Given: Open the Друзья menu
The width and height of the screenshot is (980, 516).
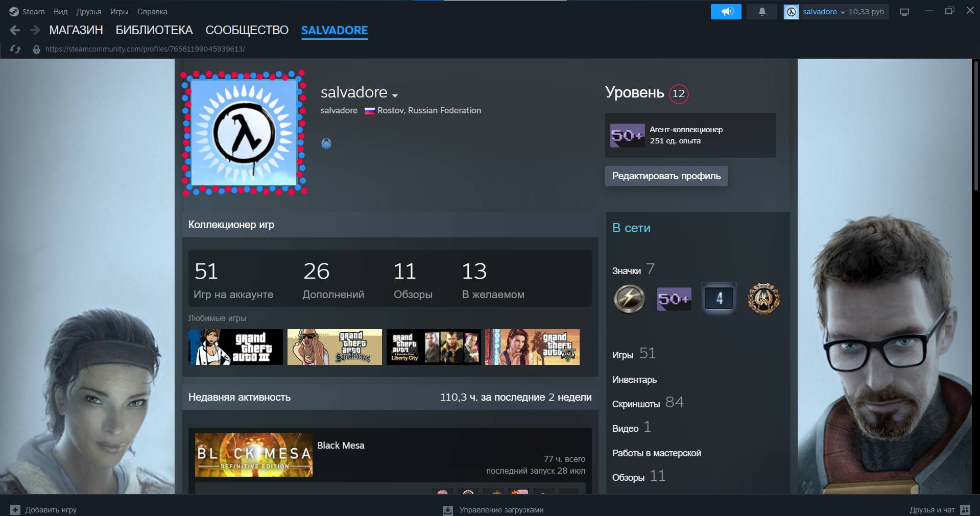Looking at the screenshot, I should pyautogui.click(x=89, y=11).
